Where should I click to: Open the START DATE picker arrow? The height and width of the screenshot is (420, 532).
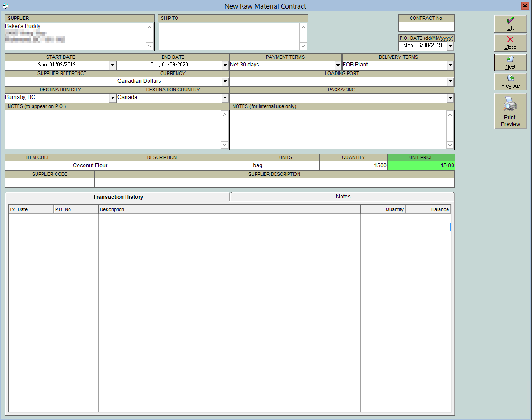pyautogui.click(x=112, y=65)
